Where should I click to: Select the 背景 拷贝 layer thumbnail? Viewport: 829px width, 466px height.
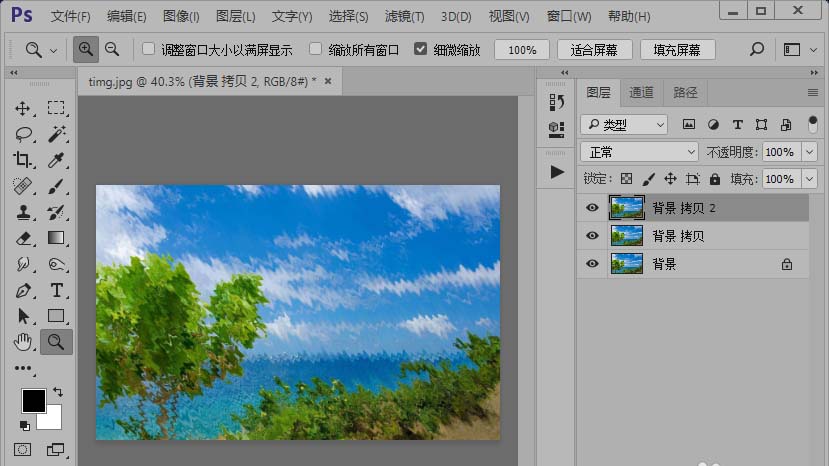click(626, 236)
